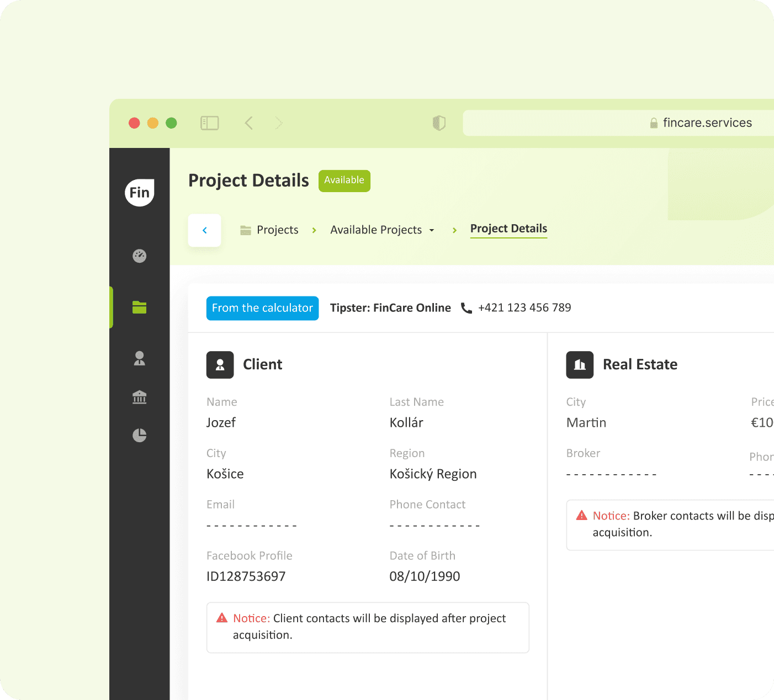Click the back chevron button near breadcrumbs
The image size is (774, 700).
205,230
